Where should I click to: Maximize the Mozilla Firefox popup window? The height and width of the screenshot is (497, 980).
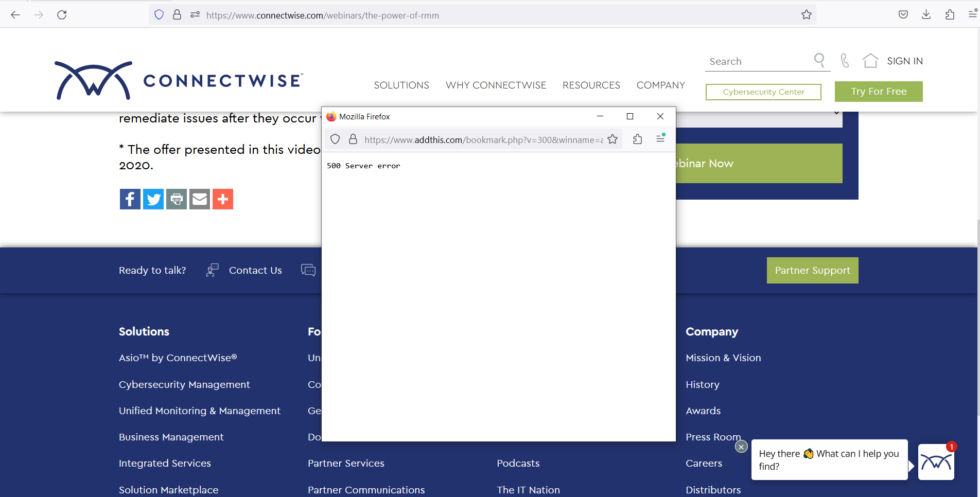pyautogui.click(x=630, y=116)
